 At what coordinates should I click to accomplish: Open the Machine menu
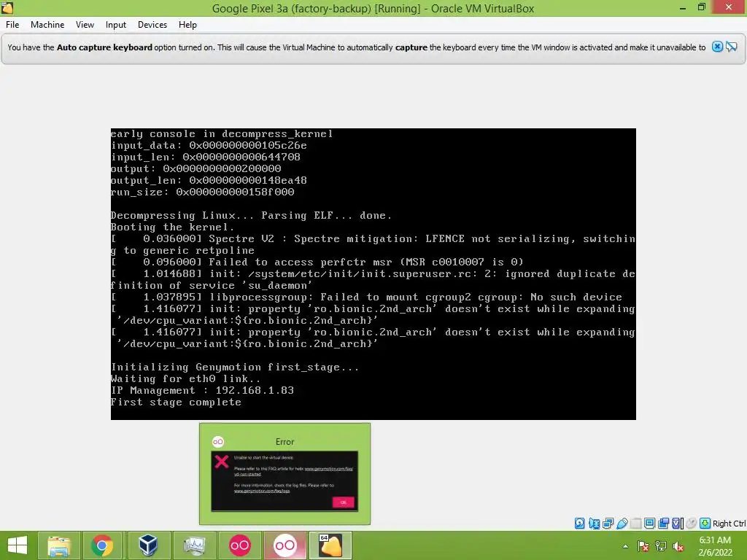click(x=47, y=25)
